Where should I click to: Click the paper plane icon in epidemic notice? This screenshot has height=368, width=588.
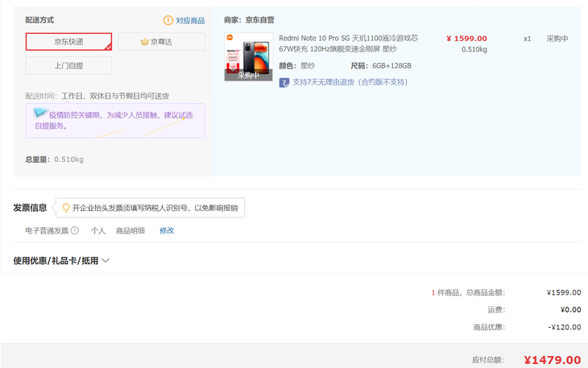click(41, 115)
